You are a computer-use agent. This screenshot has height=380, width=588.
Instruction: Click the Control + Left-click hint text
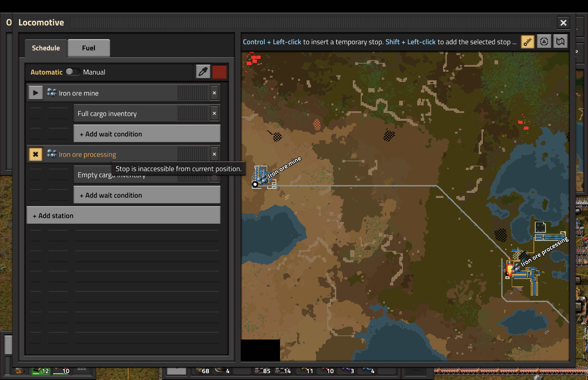coord(272,42)
